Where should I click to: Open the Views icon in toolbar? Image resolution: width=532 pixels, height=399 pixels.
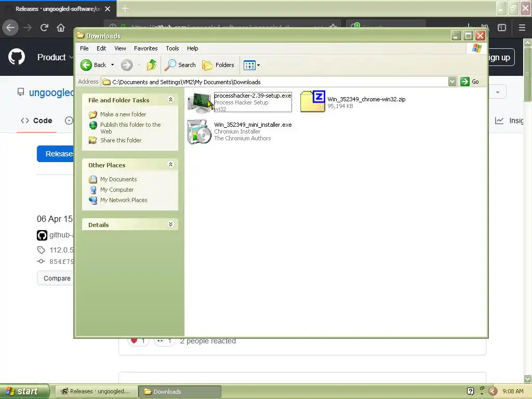[x=249, y=65]
